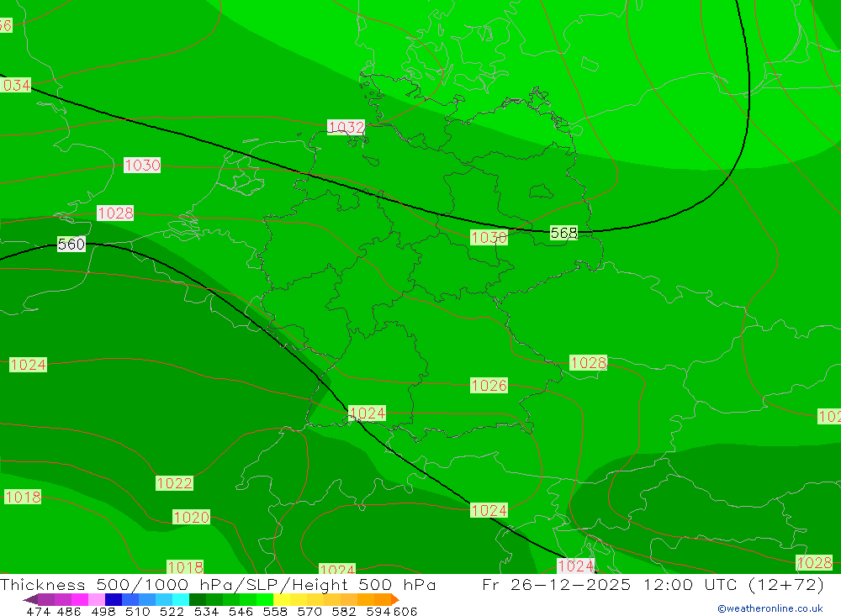The image size is (841, 616).
Task: Pick the brightest green legend swatch
Action: tap(265, 599)
